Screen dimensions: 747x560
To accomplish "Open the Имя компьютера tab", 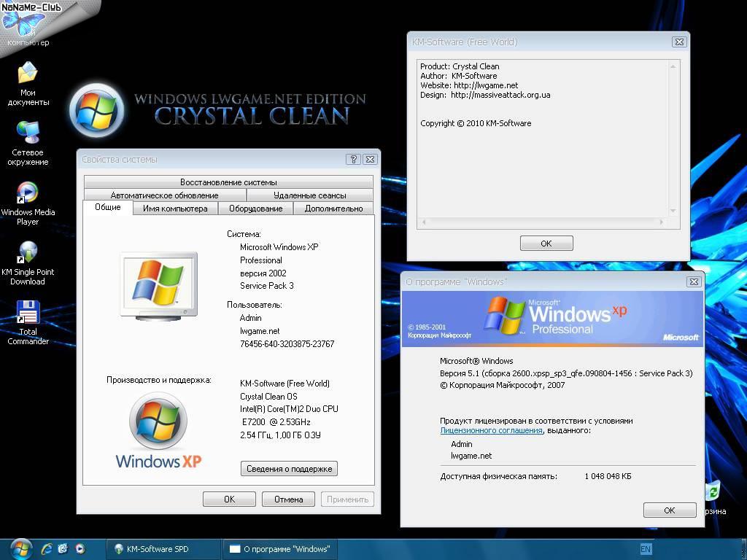I will pyautogui.click(x=175, y=209).
